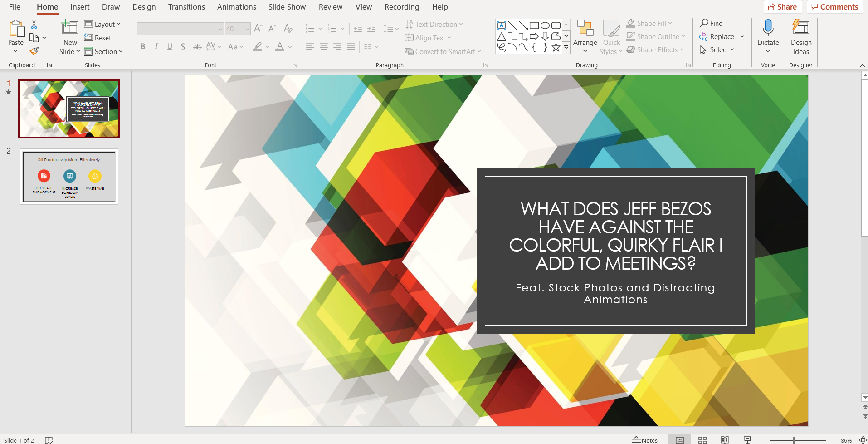The image size is (868, 444).
Task: Open the Animations tab
Action: tap(237, 7)
